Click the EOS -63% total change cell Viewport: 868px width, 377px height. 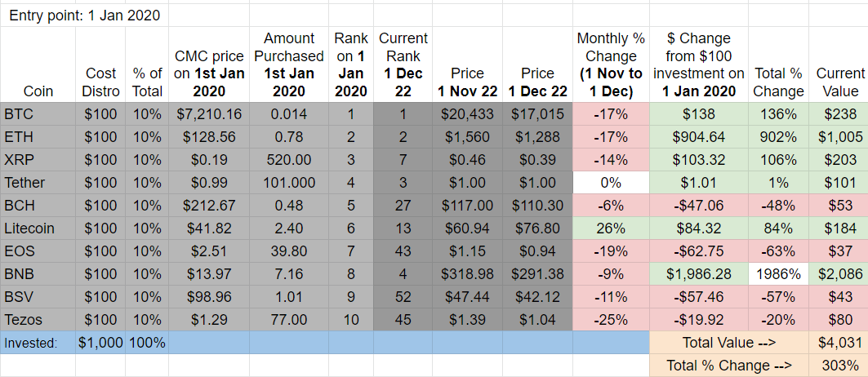coord(778,251)
